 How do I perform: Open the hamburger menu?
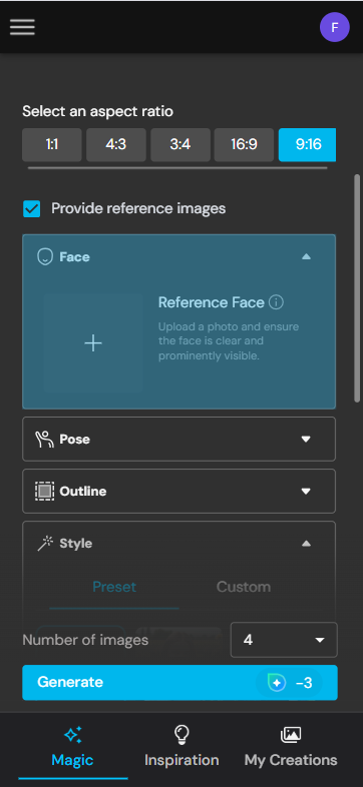click(23, 27)
